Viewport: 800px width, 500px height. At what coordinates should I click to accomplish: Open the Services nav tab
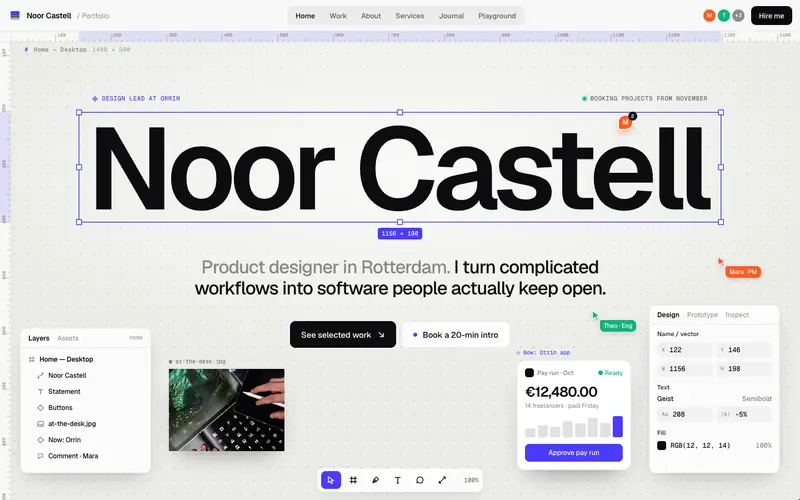pos(410,16)
